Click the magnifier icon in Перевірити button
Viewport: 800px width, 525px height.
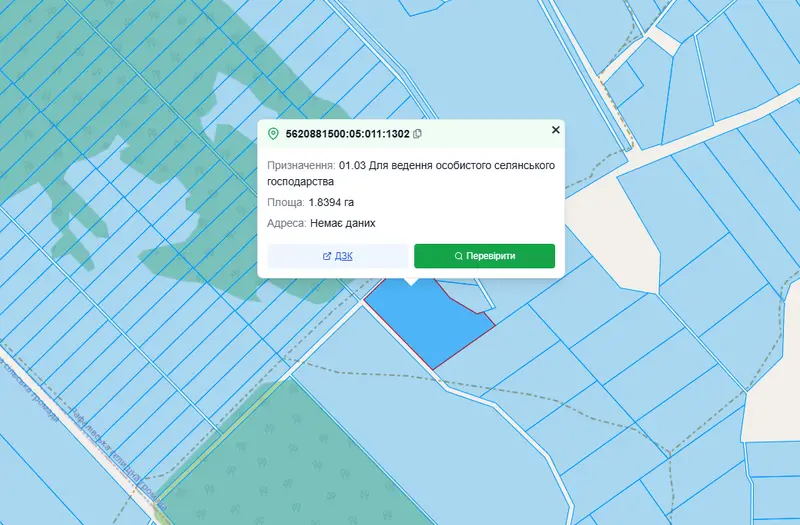[459, 256]
